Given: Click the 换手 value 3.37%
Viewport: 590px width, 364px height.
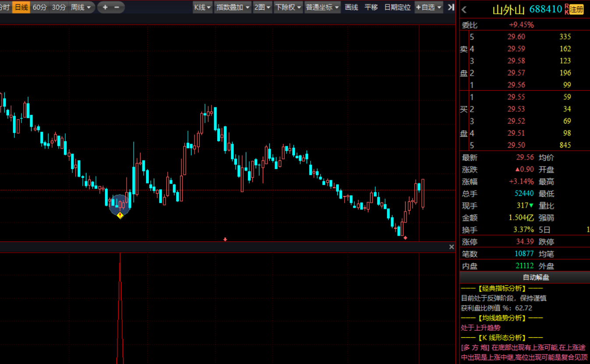Looking at the screenshot, I should click(x=524, y=230).
